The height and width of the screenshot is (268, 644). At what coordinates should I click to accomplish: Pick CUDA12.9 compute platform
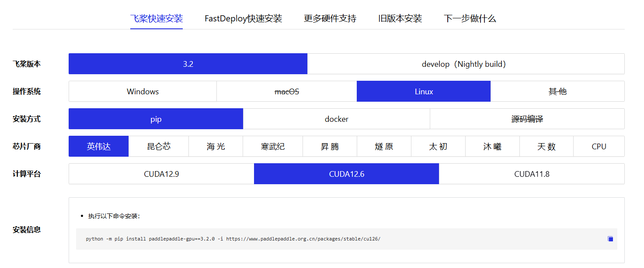[161, 174]
